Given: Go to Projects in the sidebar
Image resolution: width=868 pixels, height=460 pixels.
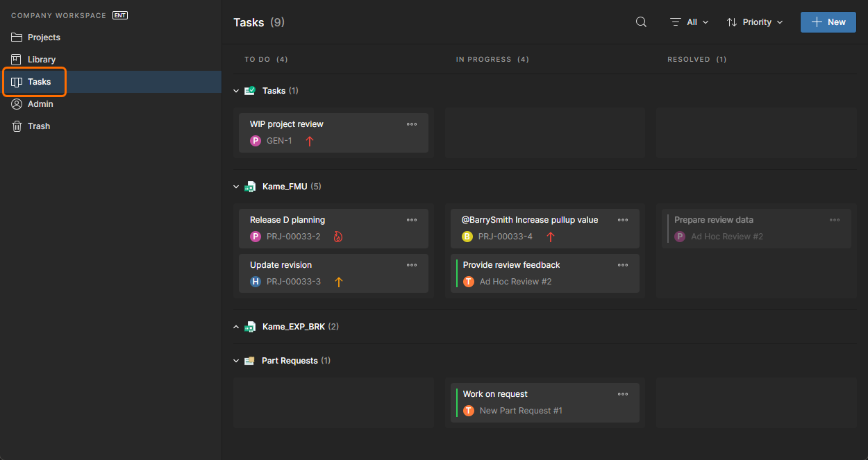Looking at the screenshot, I should tap(43, 37).
